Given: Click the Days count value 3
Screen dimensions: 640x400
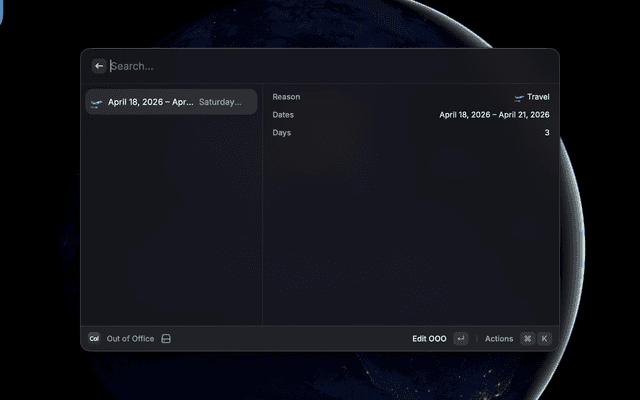Looking at the screenshot, I should (x=546, y=133).
